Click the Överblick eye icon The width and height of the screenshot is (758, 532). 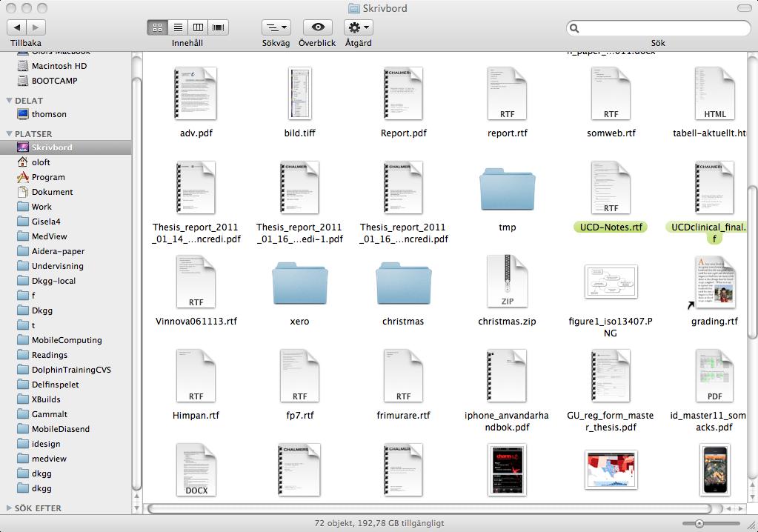(318, 27)
